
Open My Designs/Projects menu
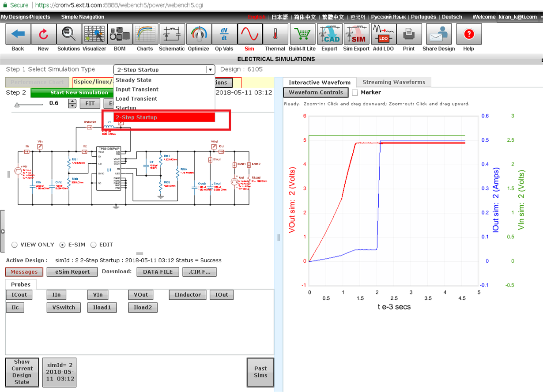click(26, 17)
